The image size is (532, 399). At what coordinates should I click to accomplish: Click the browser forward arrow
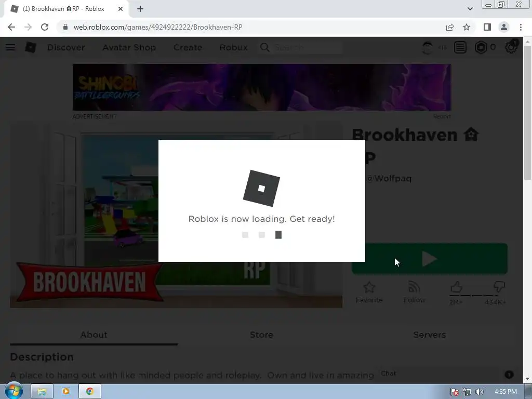(x=28, y=27)
